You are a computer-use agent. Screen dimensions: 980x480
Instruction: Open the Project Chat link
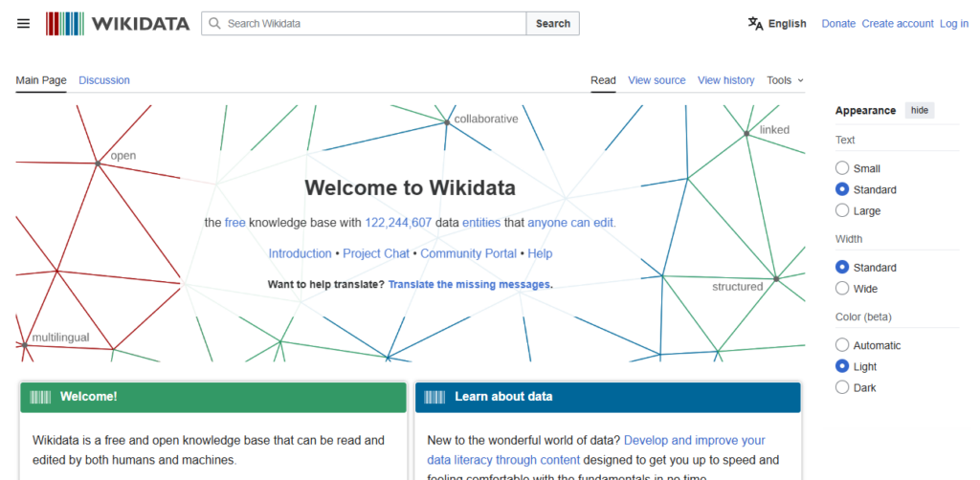(x=375, y=253)
